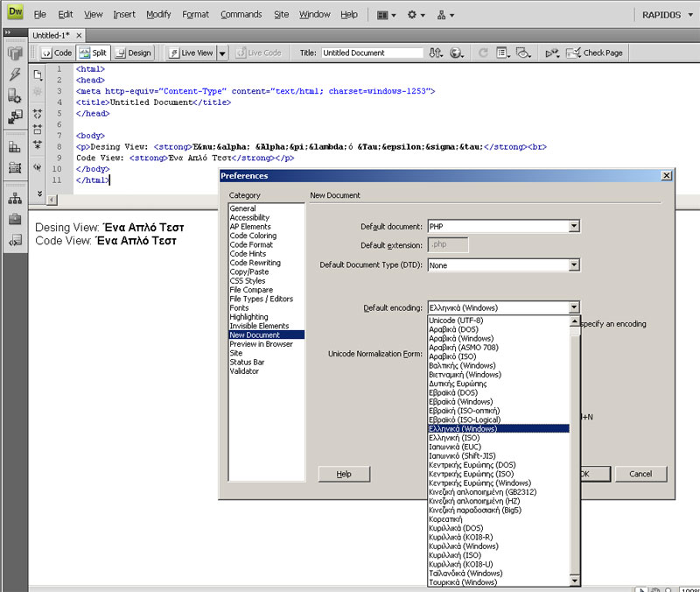Click the Refresh Design View icon
This screenshot has height=592, width=700.
483,53
